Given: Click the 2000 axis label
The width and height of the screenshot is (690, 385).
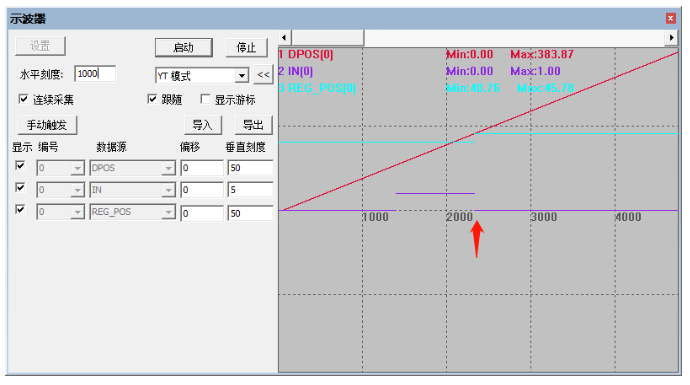Looking at the screenshot, I should 459,217.
